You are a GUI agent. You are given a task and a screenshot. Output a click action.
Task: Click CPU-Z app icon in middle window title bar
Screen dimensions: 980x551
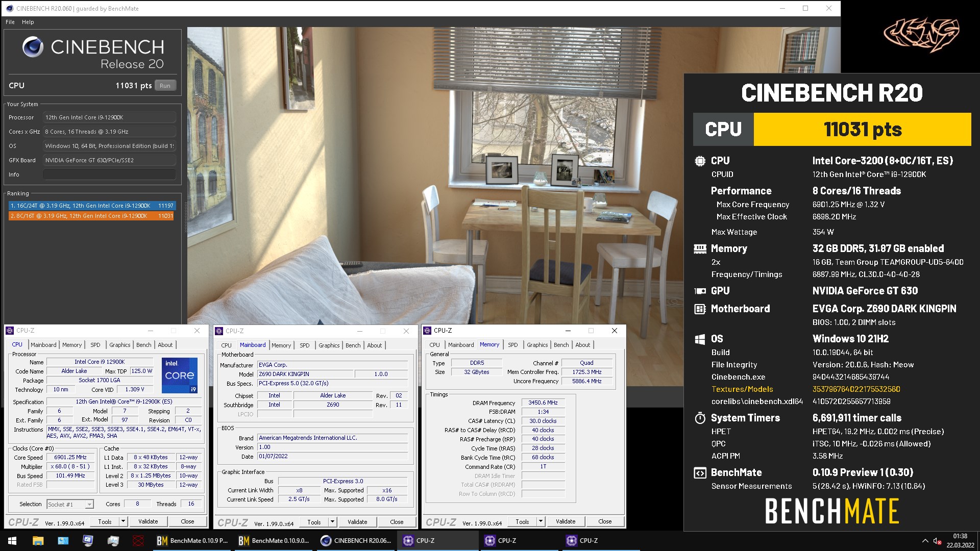(219, 331)
